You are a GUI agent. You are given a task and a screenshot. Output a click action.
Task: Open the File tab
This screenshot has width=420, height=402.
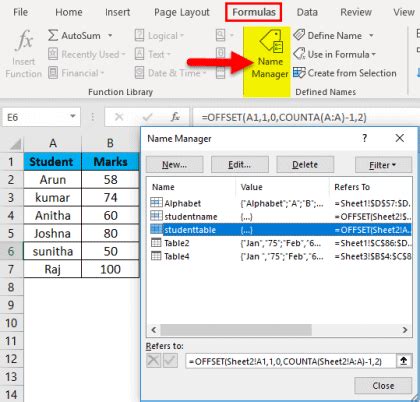pos(20,12)
